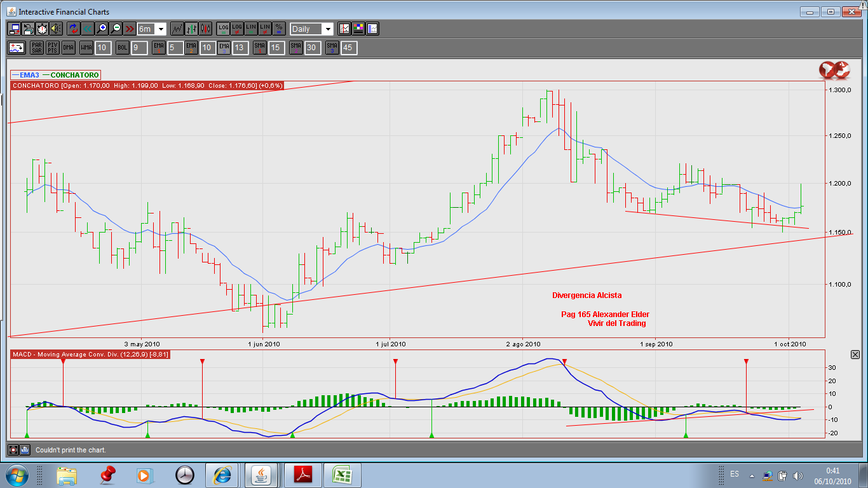The image size is (868, 488).
Task: Open the 6m time range dropdown
Action: click(x=161, y=29)
